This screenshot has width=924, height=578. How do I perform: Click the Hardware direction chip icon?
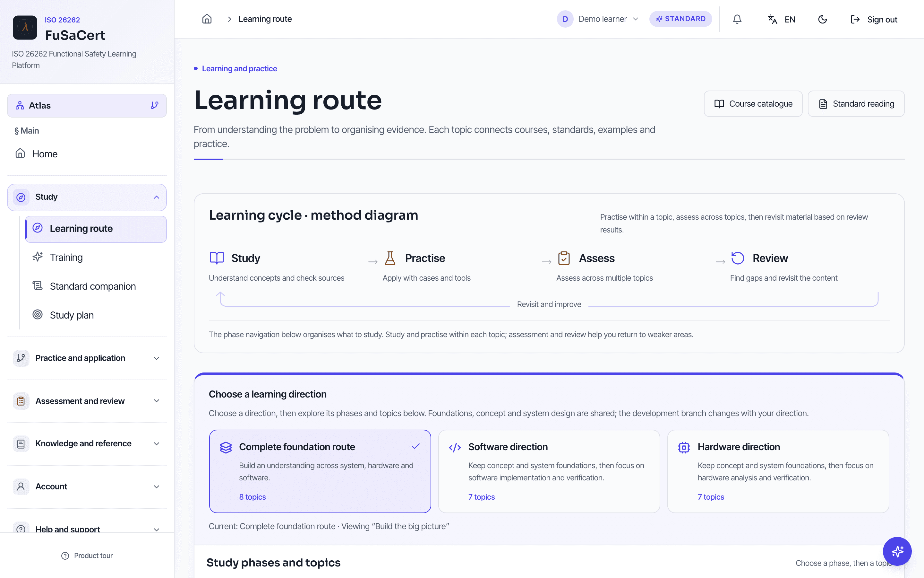tap(684, 447)
